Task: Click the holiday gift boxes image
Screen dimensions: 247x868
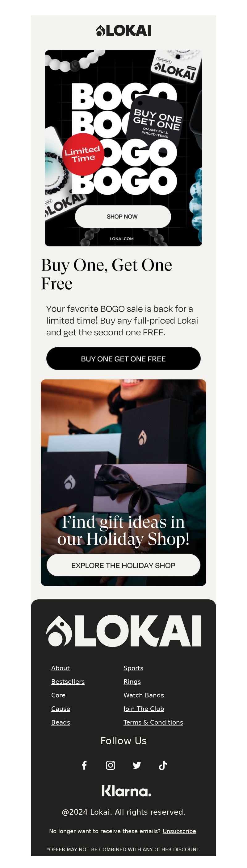Action: click(x=124, y=465)
